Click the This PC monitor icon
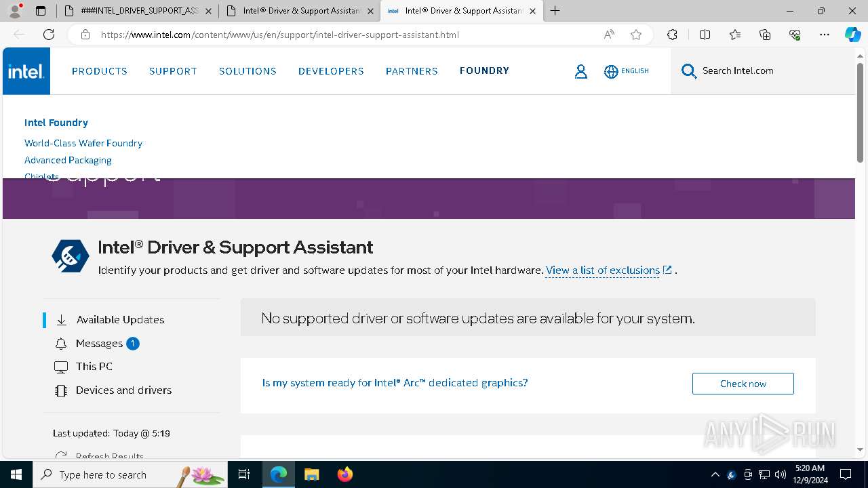868x488 pixels. point(61,367)
